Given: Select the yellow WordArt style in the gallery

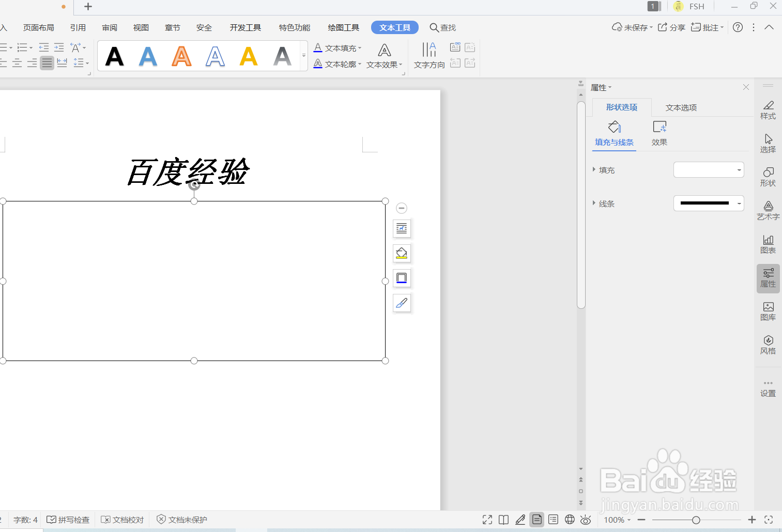Looking at the screenshot, I should click(249, 56).
